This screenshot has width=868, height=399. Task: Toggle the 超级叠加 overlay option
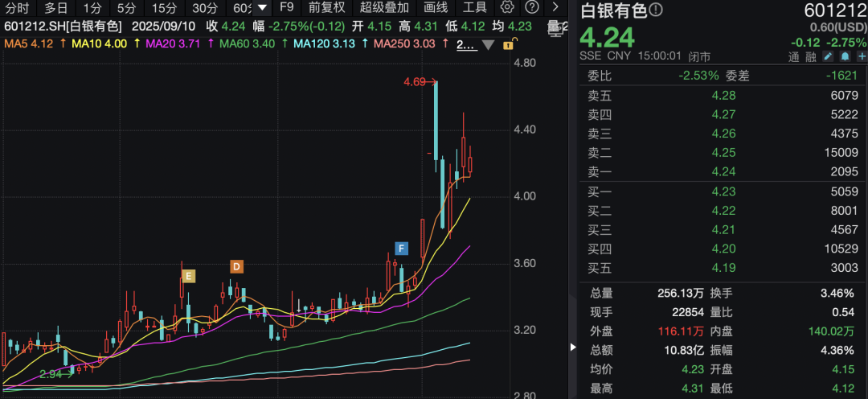(x=383, y=8)
